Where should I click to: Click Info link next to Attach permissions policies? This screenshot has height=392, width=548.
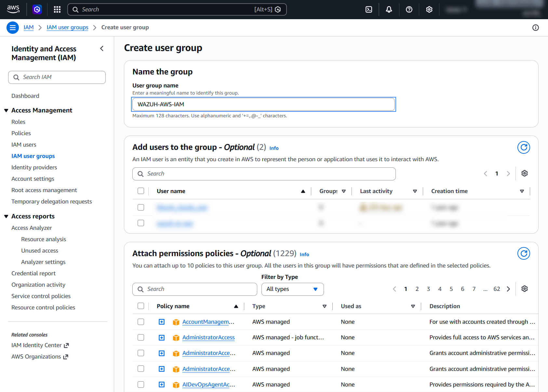pyautogui.click(x=304, y=255)
